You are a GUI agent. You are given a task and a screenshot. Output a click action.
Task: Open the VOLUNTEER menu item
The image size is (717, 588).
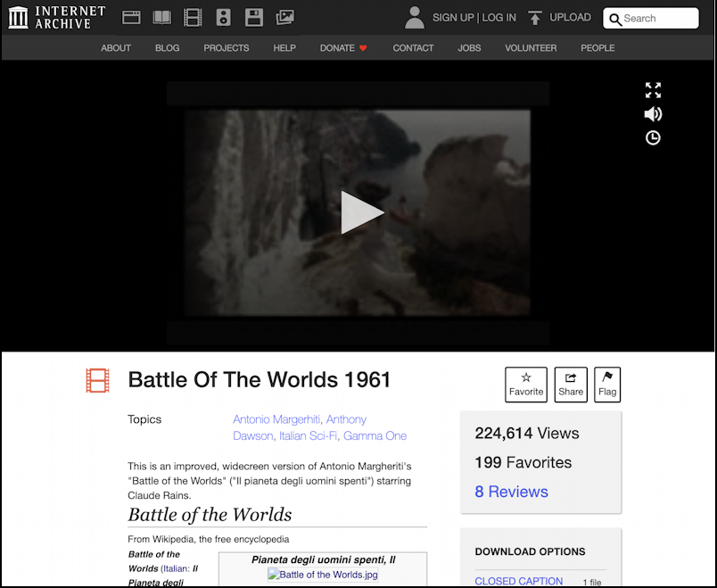[x=531, y=48]
